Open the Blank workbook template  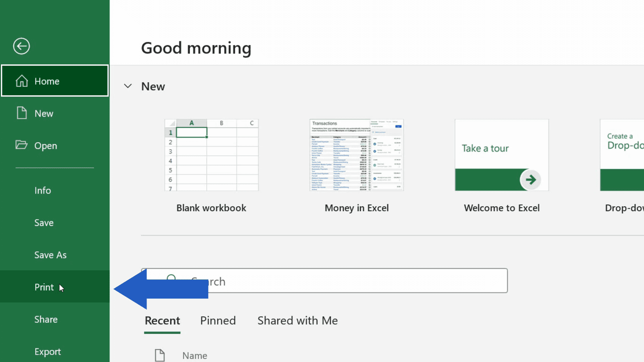click(211, 155)
